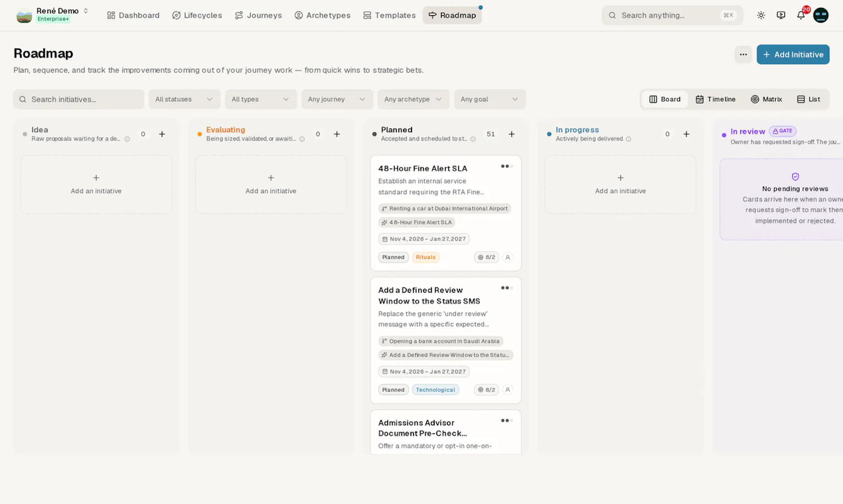Switch to List view
Image resolution: width=843 pixels, height=504 pixels.
coord(809,100)
